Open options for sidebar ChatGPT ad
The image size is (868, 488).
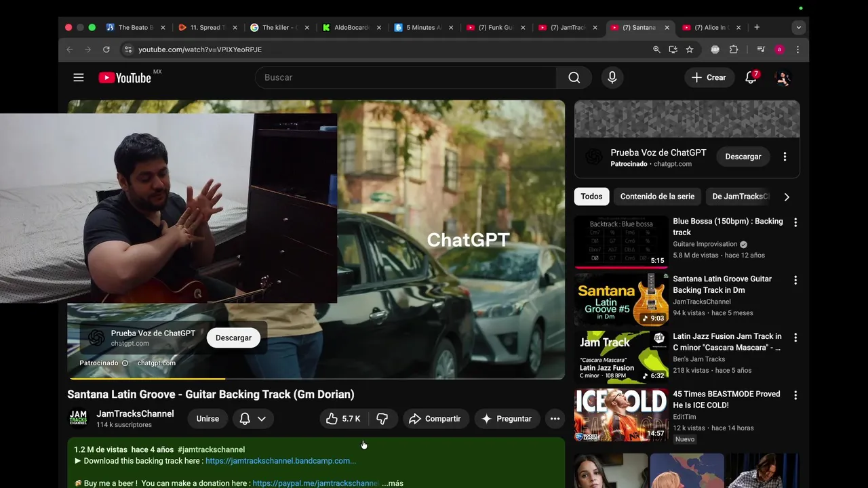(x=785, y=157)
